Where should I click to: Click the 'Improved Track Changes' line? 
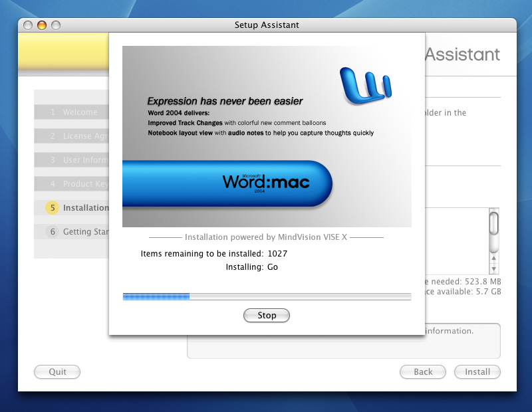tap(237, 123)
